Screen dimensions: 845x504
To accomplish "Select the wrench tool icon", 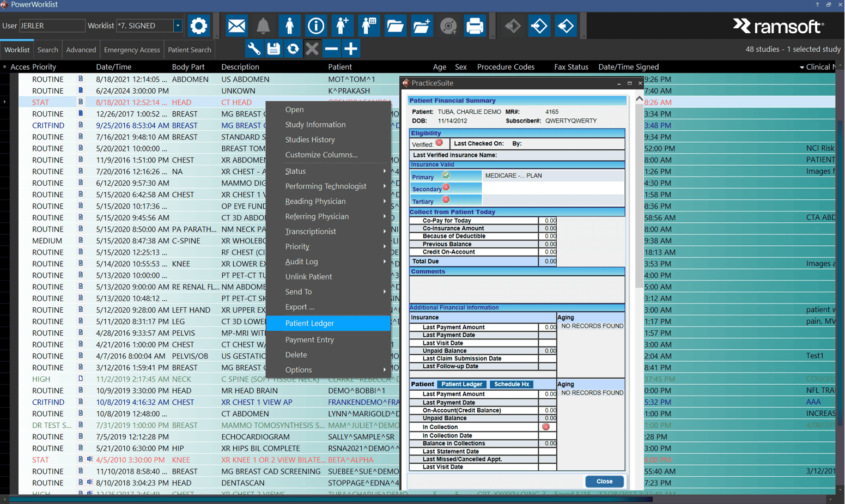I will point(253,48).
